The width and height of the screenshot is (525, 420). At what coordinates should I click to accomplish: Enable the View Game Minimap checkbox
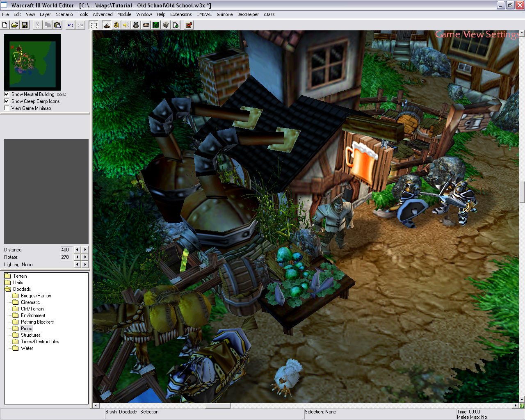7,108
